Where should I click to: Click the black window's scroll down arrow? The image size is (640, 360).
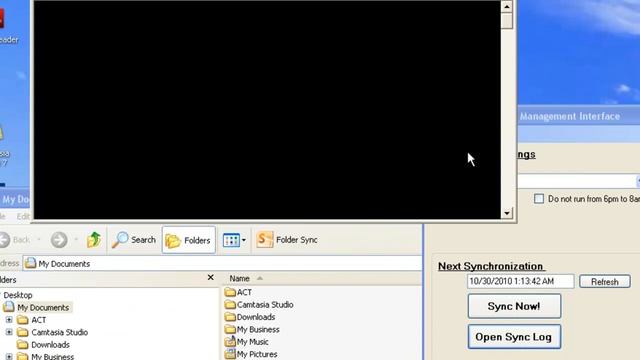[x=507, y=213]
